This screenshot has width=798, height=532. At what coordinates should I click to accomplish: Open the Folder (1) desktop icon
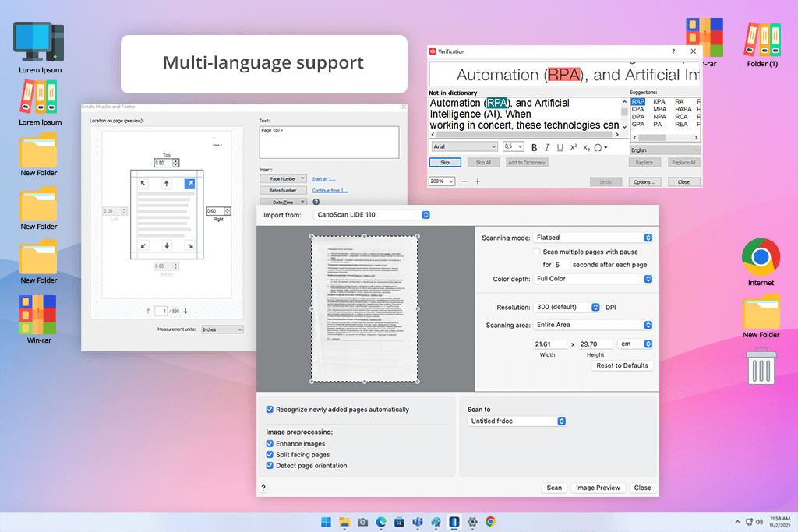point(762,44)
